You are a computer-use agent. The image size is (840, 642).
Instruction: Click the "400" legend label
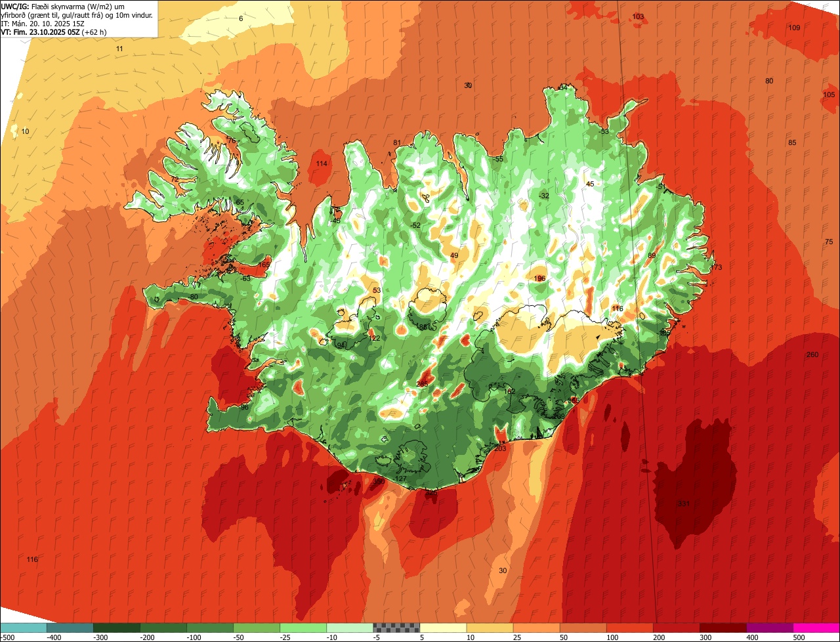pyautogui.click(x=752, y=637)
